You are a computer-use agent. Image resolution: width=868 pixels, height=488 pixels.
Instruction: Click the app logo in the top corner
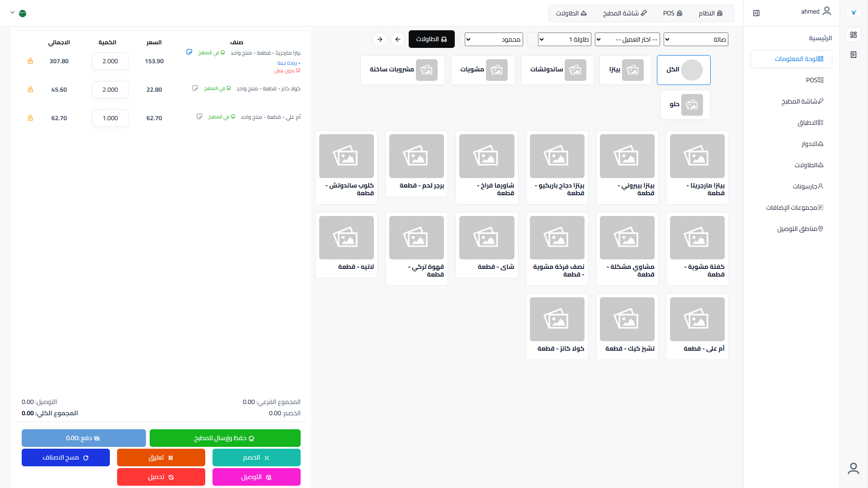(854, 13)
